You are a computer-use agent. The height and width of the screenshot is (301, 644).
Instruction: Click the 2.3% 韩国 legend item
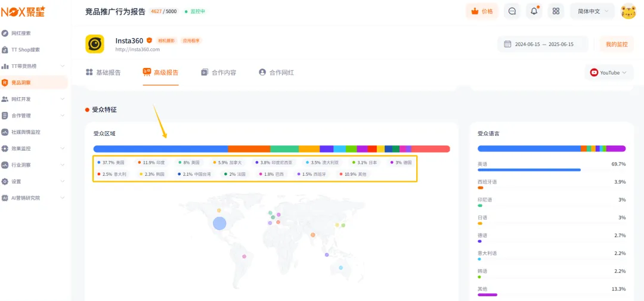[152, 174]
